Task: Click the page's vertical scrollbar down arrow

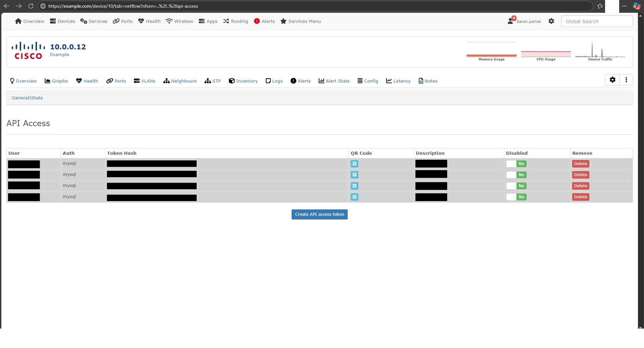Action: 641,327
